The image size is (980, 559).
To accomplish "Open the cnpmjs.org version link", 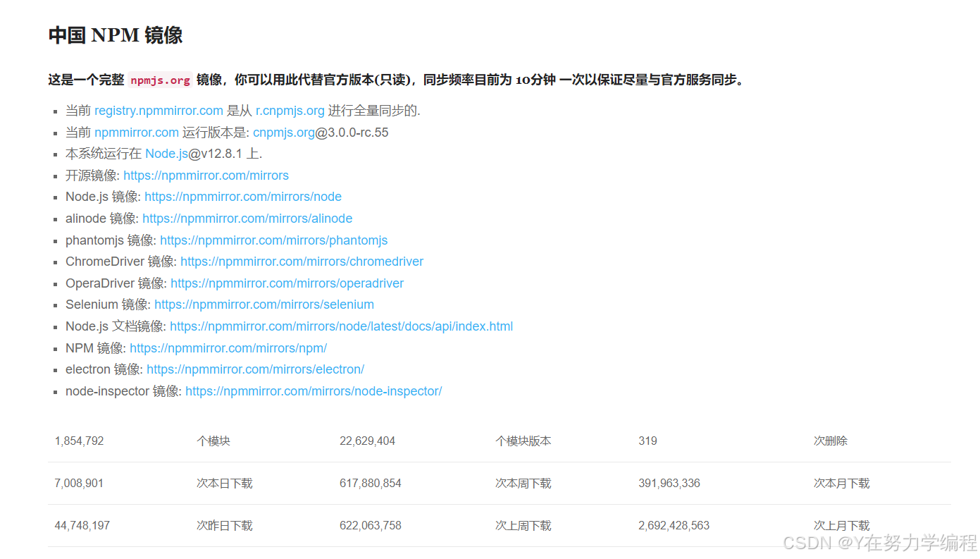I will (x=284, y=133).
